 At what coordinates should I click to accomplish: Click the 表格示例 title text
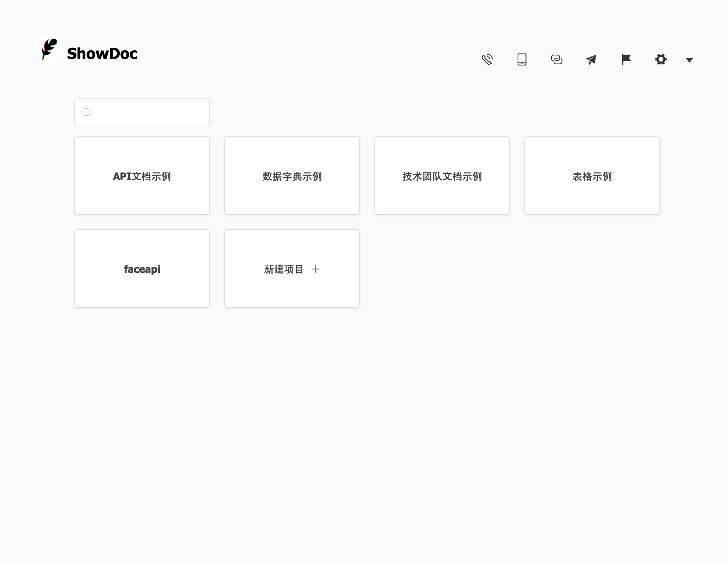pyautogui.click(x=592, y=176)
